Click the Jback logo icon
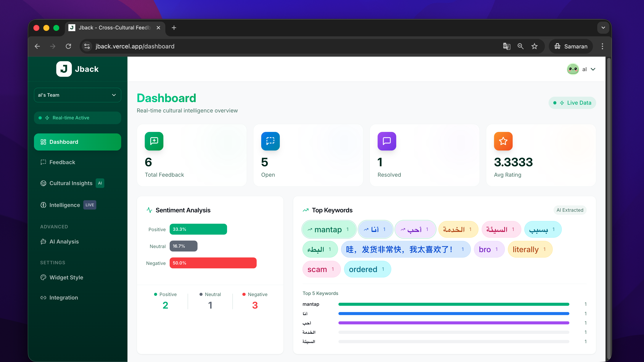Image resolution: width=644 pixels, height=362 pixels. click(x=64, y=69)
